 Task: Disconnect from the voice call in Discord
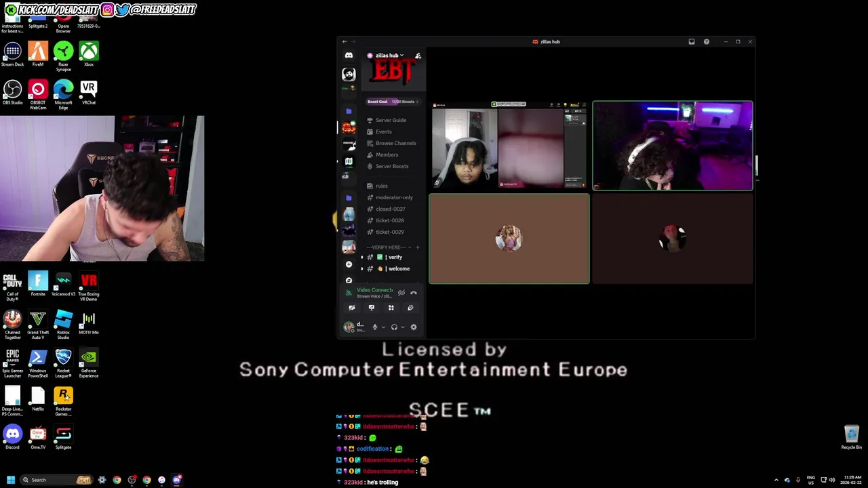(x=414, y=293)
